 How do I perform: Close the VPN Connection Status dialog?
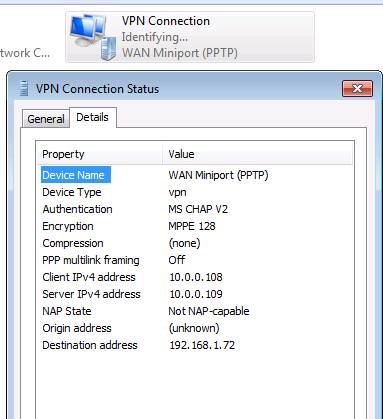coord(357,88)
